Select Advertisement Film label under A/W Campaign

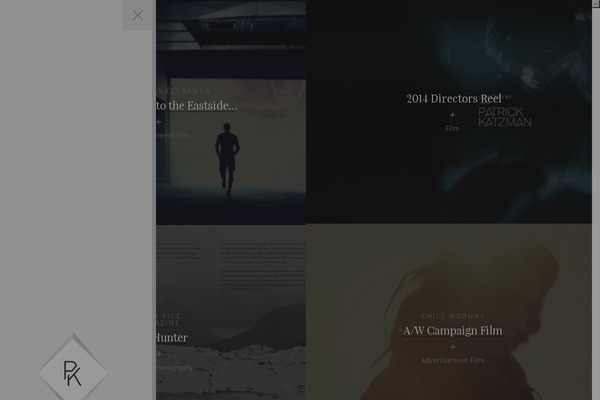[452, 361]
